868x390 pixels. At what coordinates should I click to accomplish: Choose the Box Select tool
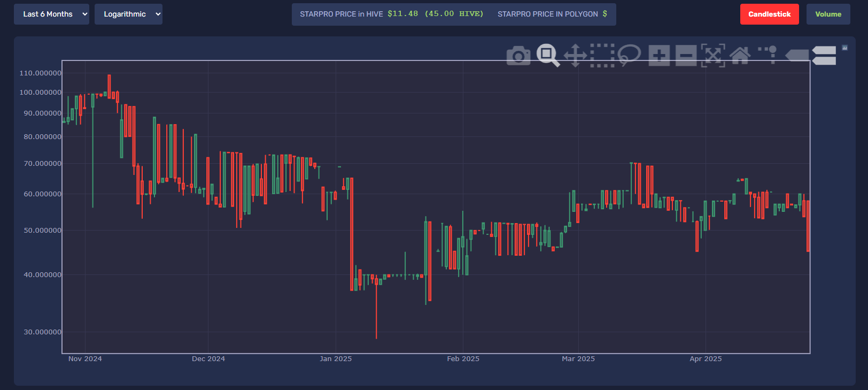tap(602, 56)
